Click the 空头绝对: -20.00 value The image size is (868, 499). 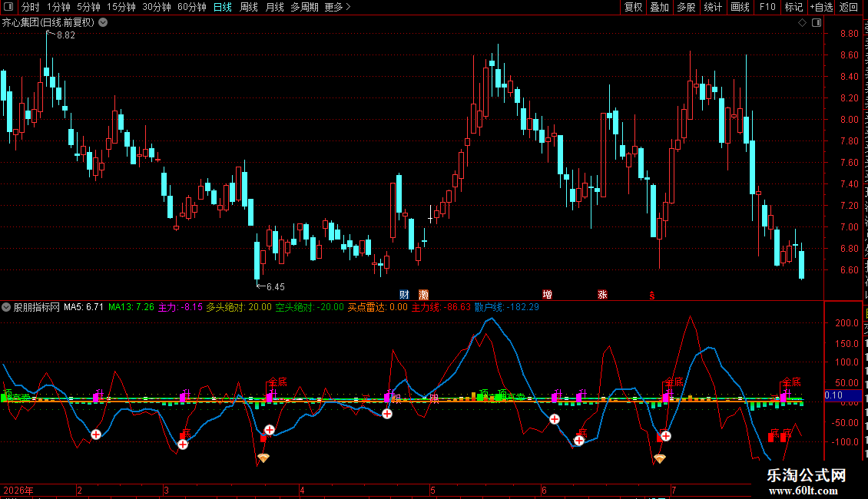point(310,307)
